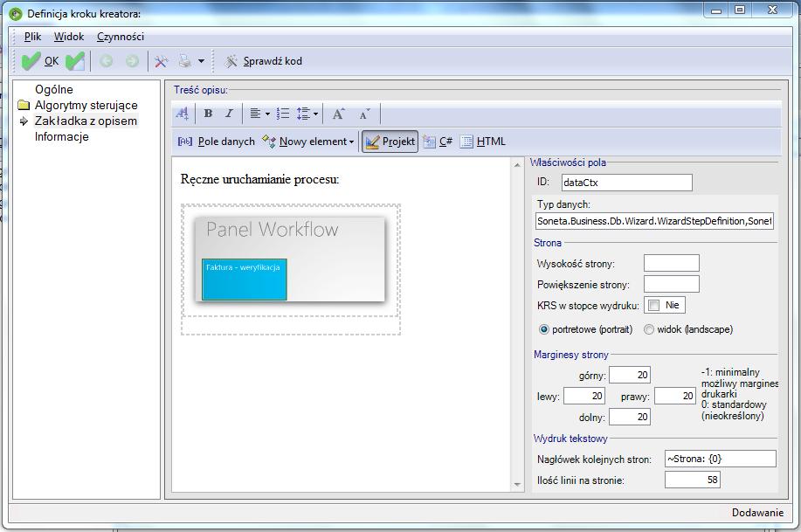The image size is (801, 532).
Task: Click the OK button with green checkmark
Action: [x=40, y=61]
